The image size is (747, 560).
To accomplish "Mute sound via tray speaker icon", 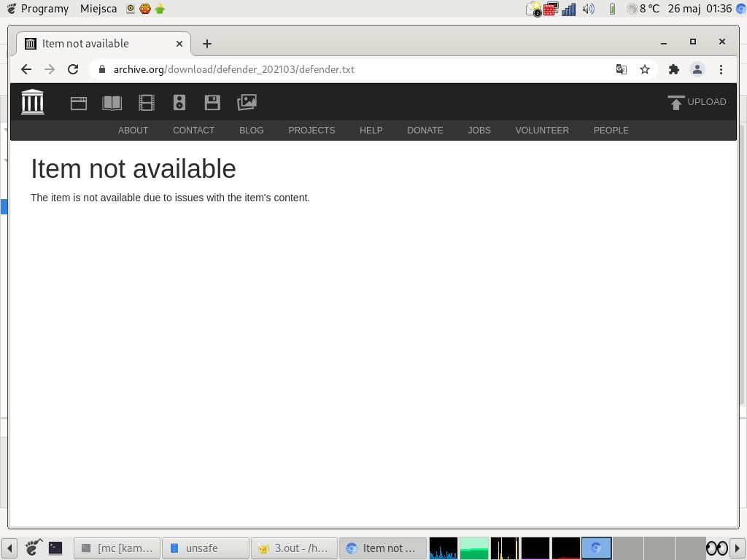I will [588, 9].
